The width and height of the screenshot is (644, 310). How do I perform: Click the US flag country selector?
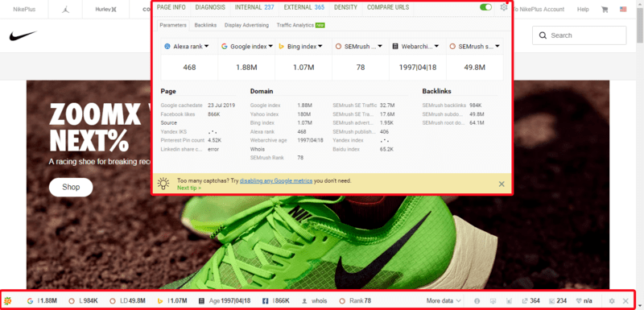coord(623,10)
